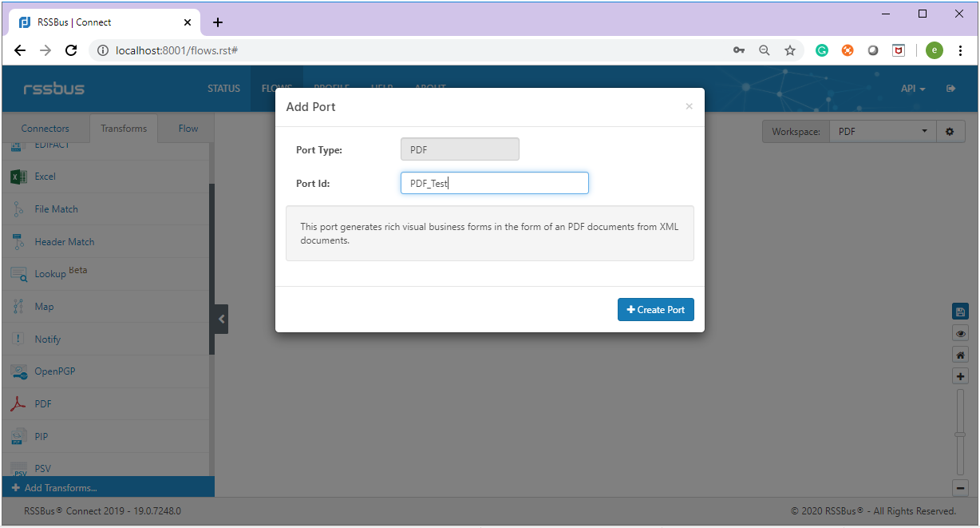Toggle the eye visibility icon
Image resolution: width=980 pixels, height=528 pixels.
click(960, 333)
